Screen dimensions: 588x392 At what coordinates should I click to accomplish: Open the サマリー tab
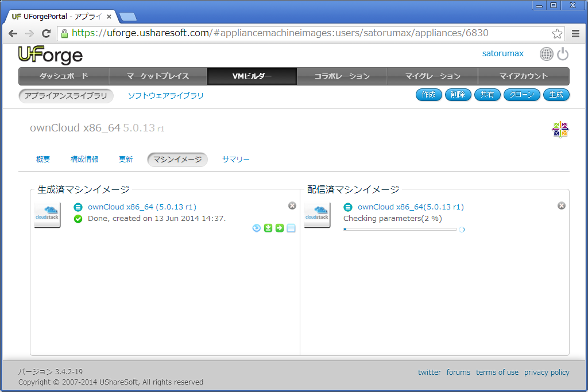235,160
